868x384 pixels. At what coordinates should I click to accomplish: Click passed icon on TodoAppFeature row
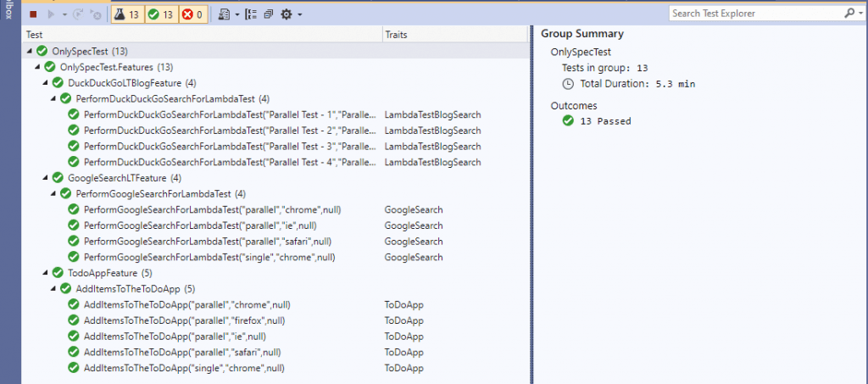(x=58, y=273)
